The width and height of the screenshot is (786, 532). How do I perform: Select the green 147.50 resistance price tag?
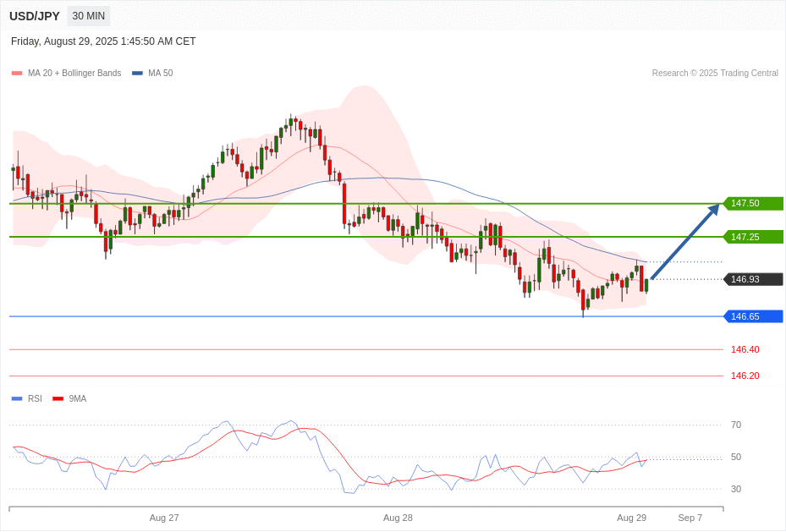[752, 204]
